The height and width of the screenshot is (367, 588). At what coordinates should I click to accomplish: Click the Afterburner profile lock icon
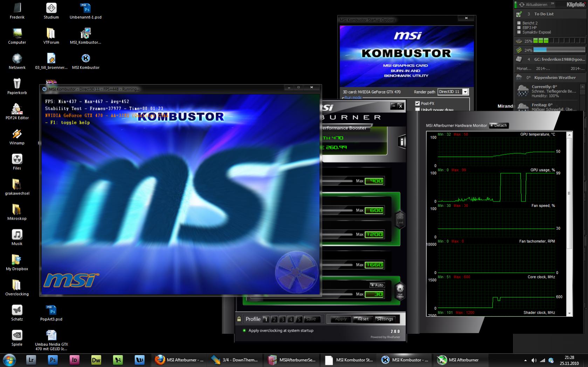pyautogui.click(x=239, y=319)
